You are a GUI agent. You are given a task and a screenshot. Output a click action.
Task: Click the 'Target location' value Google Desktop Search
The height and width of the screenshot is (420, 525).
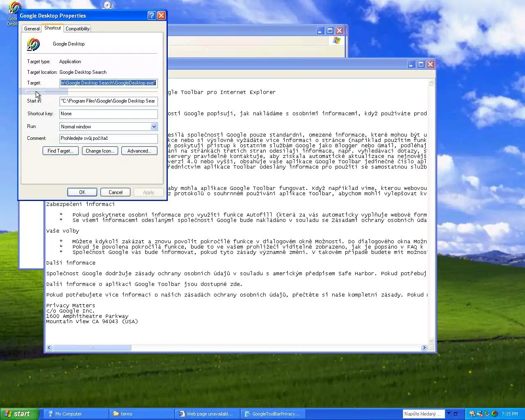83,72
